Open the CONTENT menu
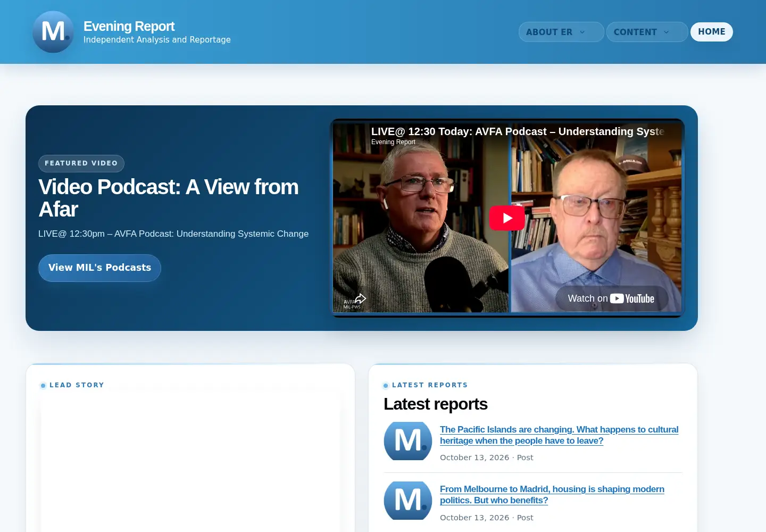Viewport: 766px width, 532px height. tap(647, 32)
